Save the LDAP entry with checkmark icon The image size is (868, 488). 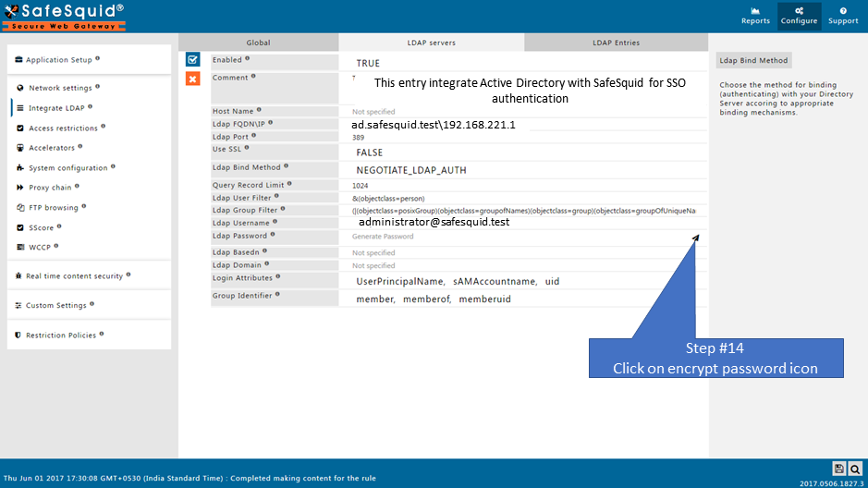(x=192, y=60)
